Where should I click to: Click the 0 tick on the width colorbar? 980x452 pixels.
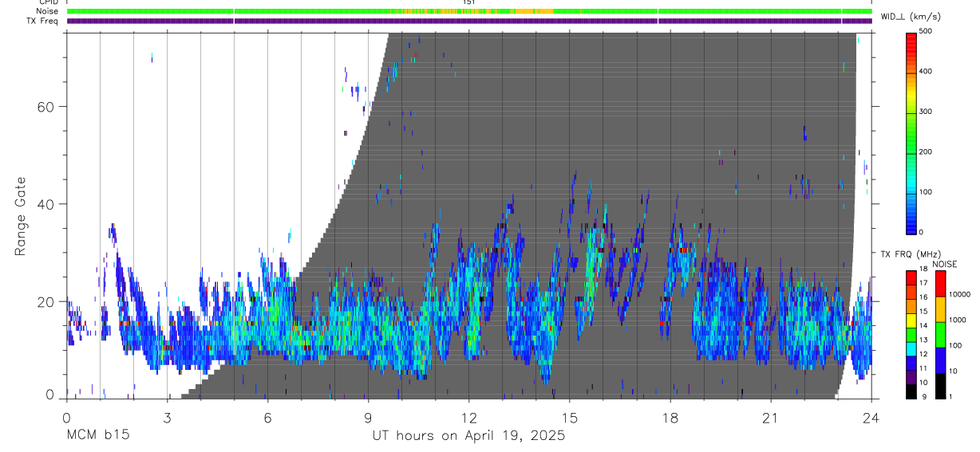[x=921, y=232]
